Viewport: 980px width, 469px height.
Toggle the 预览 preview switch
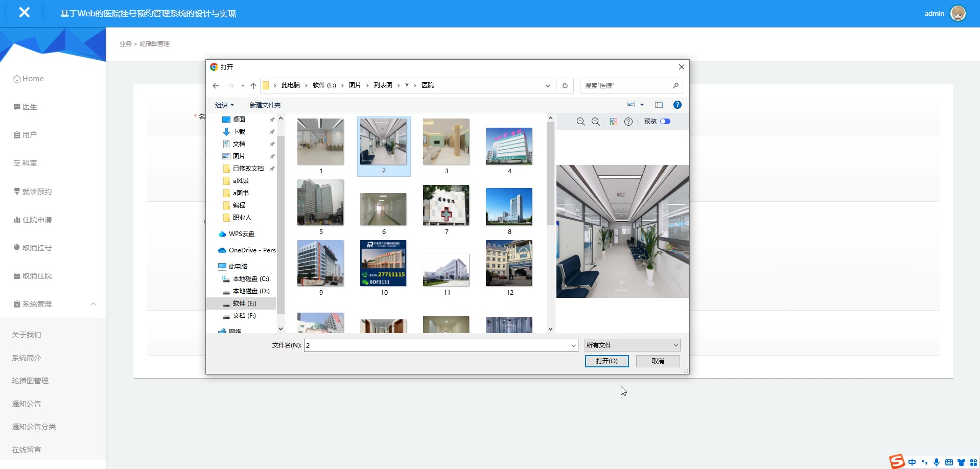[x=665, y=122]
